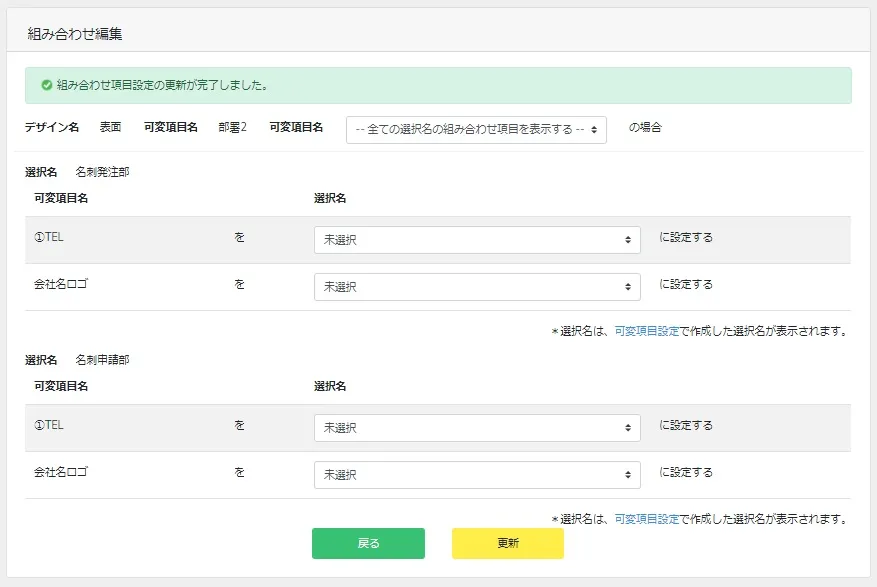Click the stepper arrows on 名刺発注部 TEL dropdown

629,239
